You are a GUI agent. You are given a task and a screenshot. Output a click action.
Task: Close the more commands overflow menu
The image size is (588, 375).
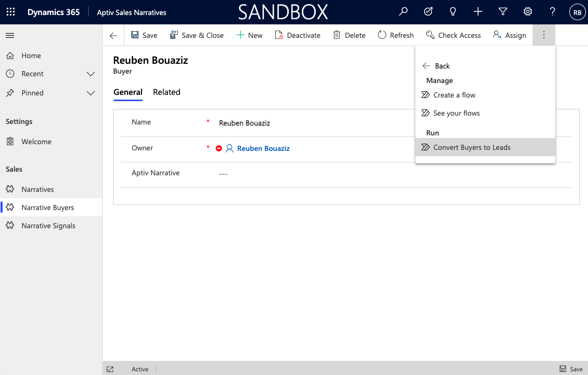[x=544, y=35]
